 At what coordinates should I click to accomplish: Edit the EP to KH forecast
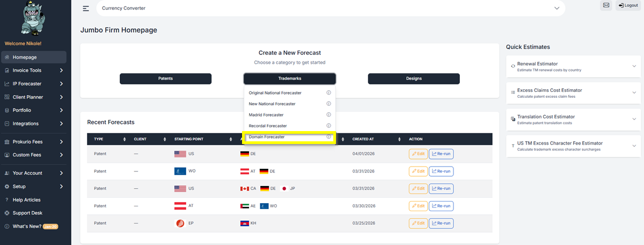(x=418, y=223)
